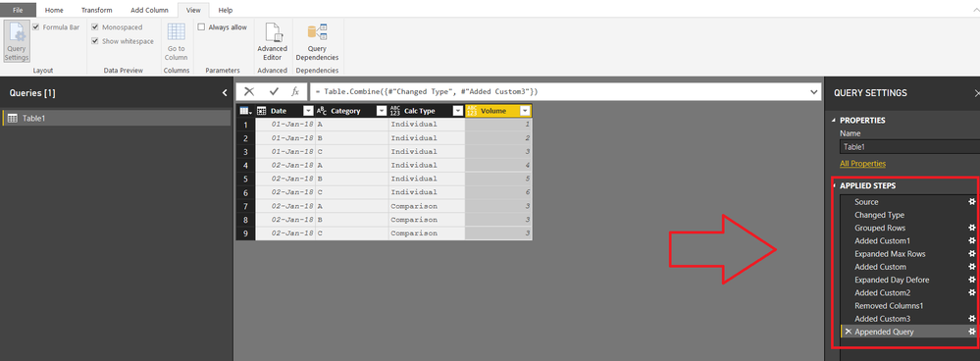Change data type icon of Calc Type column
The image size is (980, 361).
pyautogui.click(x=395, y=111)
